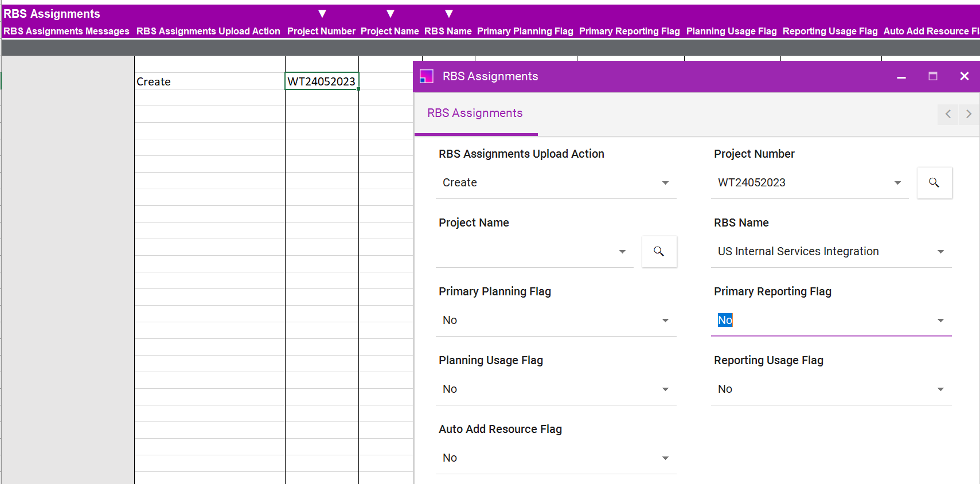Expand Project Name dropdown in dialog
This screenshot has height=484, width=980.
pyautogui.click(x=622, y=252)
